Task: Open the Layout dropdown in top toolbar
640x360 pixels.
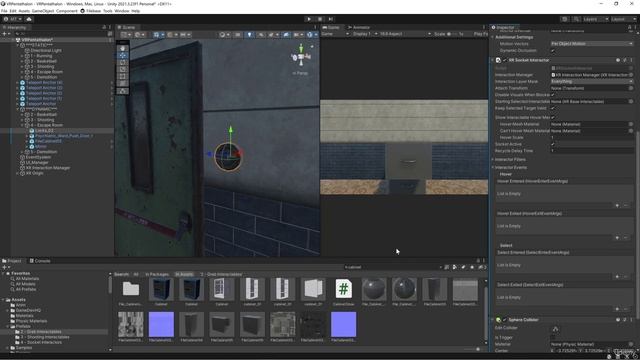Action: click(x=623, y=19)
